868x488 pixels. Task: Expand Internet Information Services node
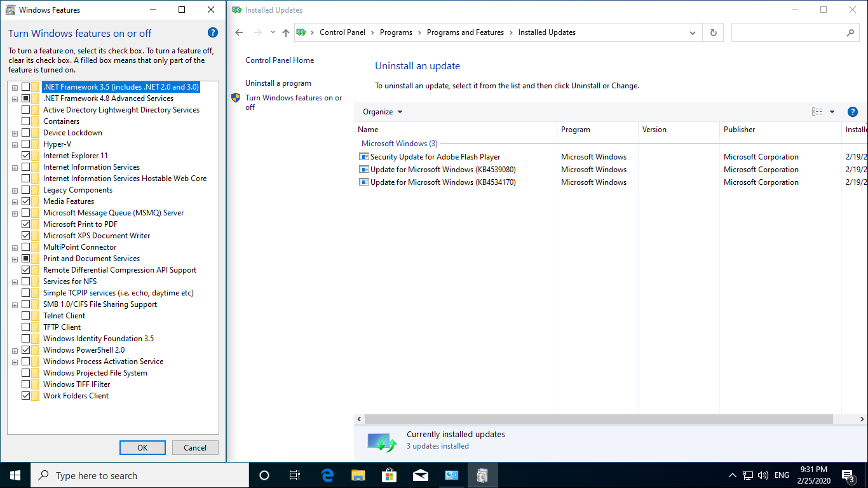pos(15,167)
